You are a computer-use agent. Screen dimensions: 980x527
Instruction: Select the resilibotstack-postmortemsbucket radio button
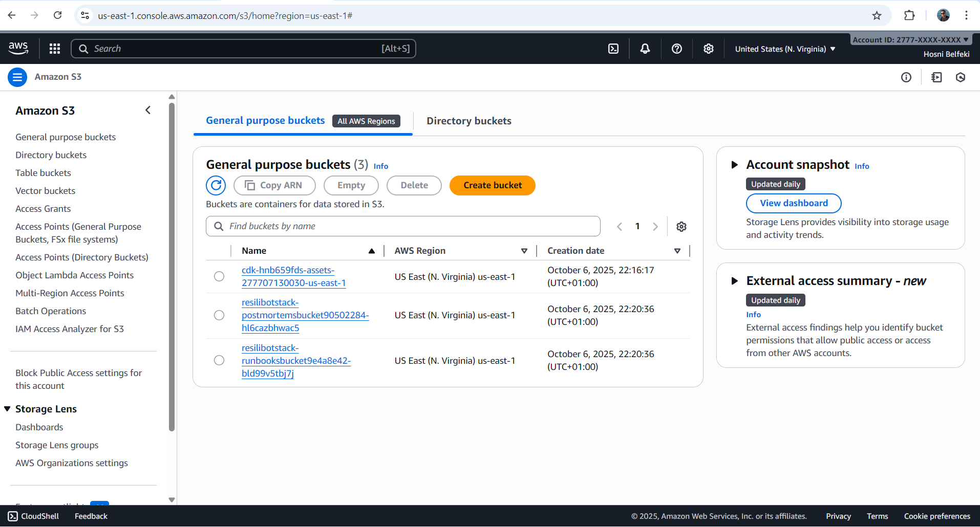click(219, 315)
